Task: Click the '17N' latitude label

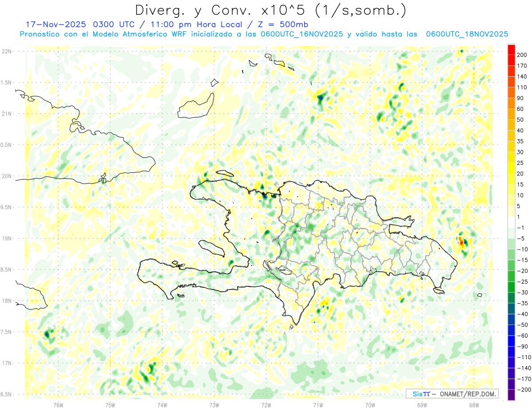Action: pos(7,363)
